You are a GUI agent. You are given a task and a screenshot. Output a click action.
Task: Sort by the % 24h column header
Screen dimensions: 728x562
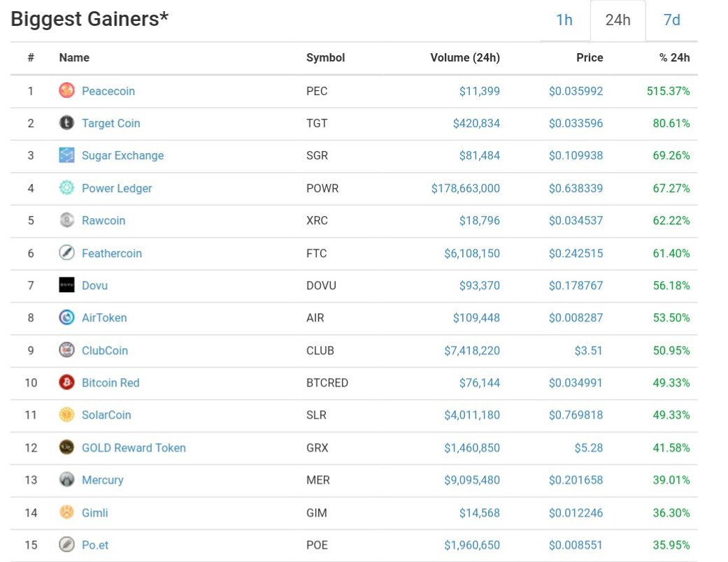674,57
